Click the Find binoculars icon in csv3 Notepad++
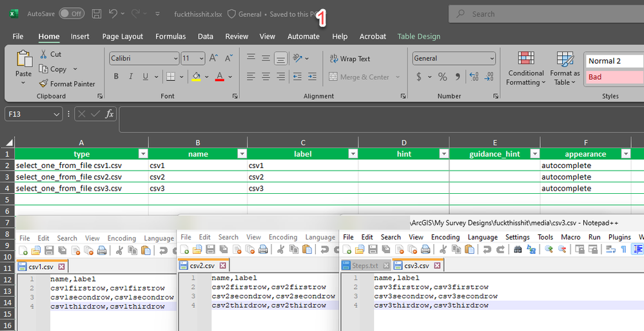644x331 pixels. [x=518, y=249]
